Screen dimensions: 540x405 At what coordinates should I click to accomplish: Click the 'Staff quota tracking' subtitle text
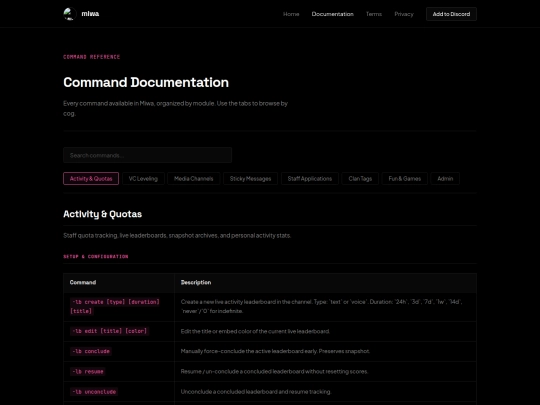click(177, 236)
